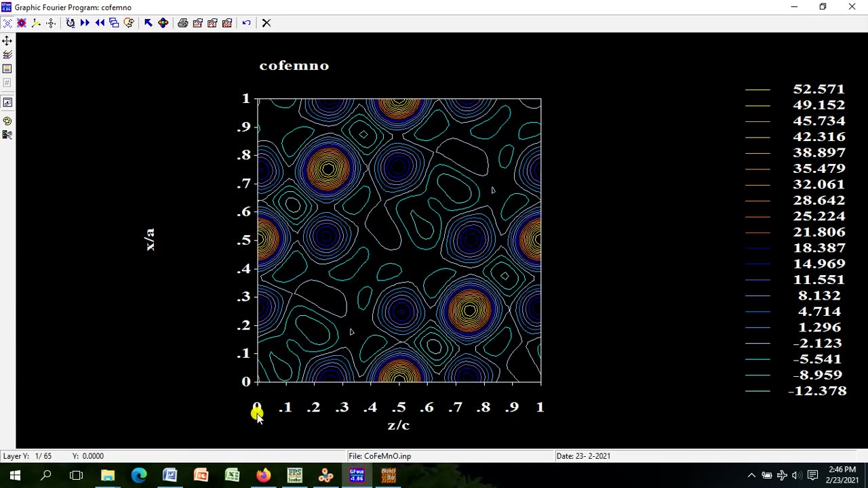Image resolution: width=868 pixels, height=488 pixels.
Task: Open the colored lines list icon
Action: click(7, 68)
